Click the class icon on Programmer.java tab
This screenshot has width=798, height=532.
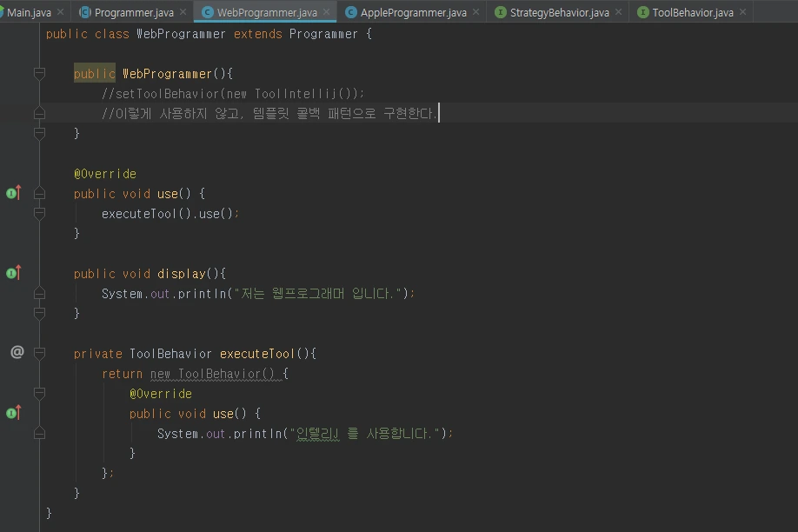[85, 12]
